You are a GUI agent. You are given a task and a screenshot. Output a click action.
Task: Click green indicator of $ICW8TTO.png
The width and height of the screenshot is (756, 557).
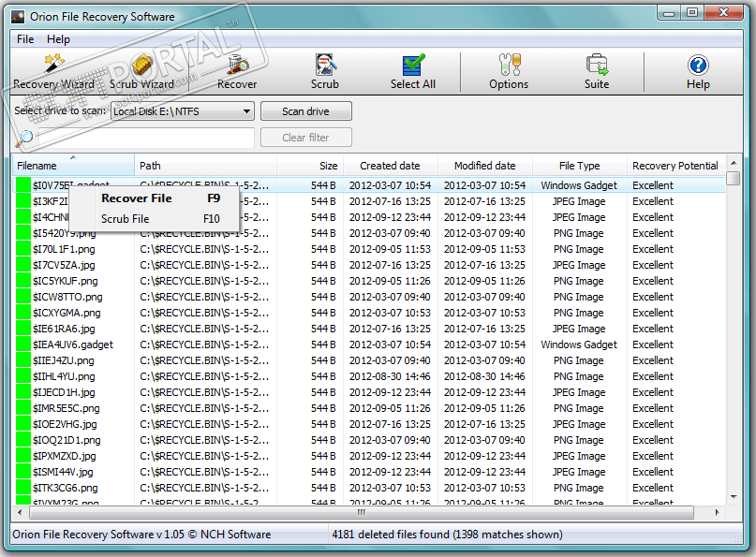pyautogui.click(x=23, y=297)
